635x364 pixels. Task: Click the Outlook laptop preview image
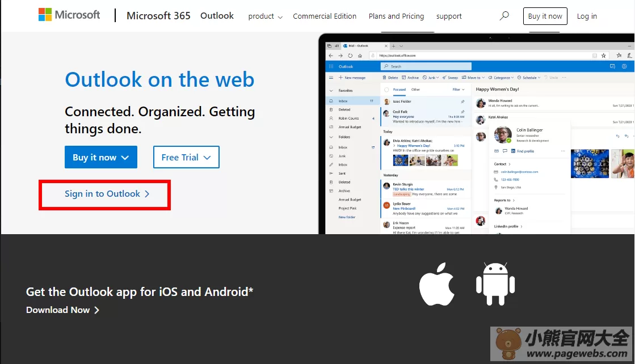click(x=477, y=133)
